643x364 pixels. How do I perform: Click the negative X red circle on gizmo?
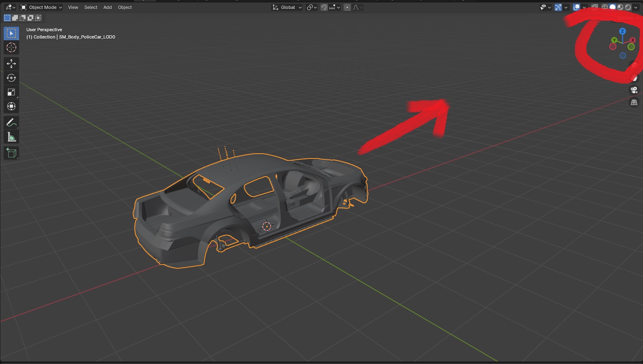click(x=613, y=47)
